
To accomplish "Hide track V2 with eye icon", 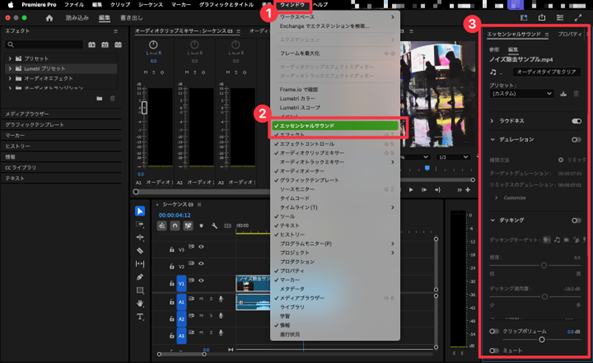I will (x=201, y=264).
